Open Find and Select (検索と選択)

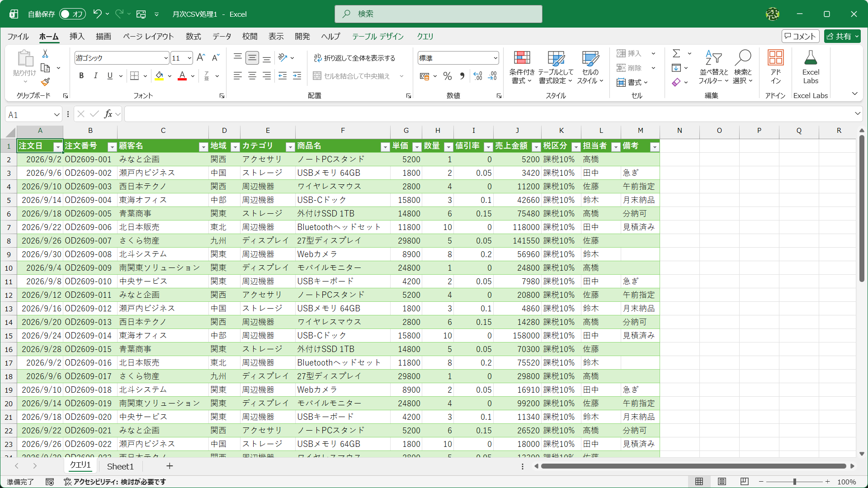pyautogui.click(x=743, y=67)
